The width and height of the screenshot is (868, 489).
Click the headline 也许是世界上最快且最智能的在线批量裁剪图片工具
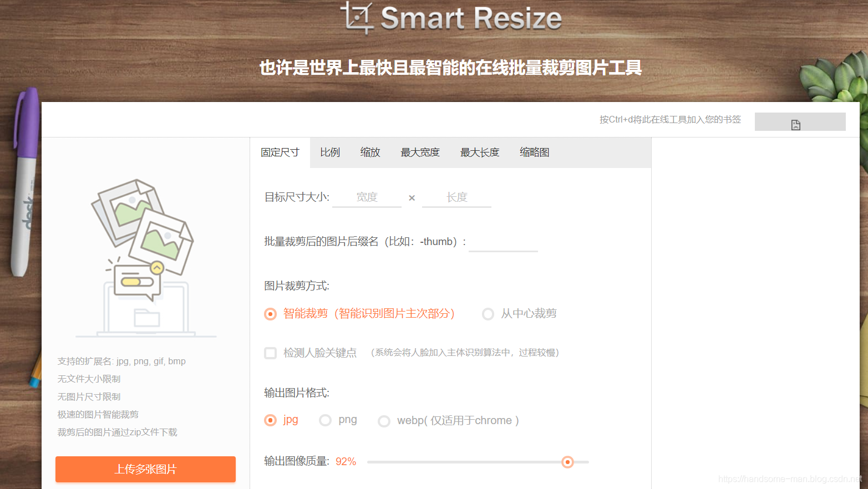pyautogui.click(x=450, y=68)
